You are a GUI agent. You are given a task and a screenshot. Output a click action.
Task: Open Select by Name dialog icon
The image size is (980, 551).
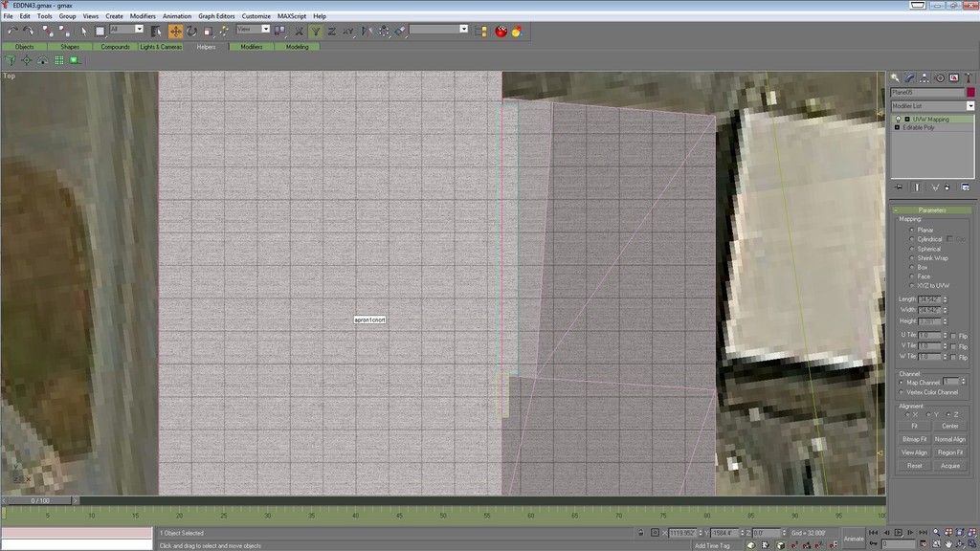(x=155, y=30)
